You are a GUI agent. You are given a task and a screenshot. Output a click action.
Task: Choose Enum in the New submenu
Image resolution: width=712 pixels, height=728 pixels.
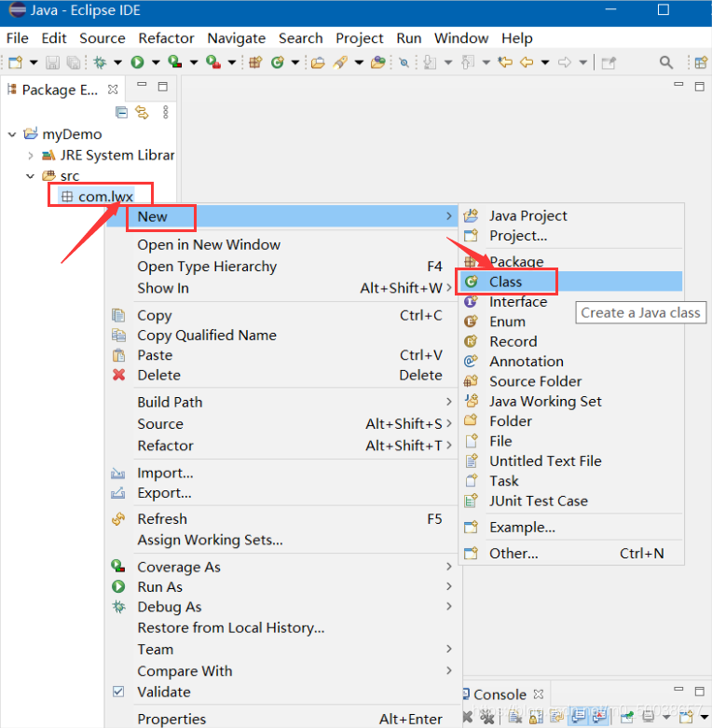click(x=572, y=322)
